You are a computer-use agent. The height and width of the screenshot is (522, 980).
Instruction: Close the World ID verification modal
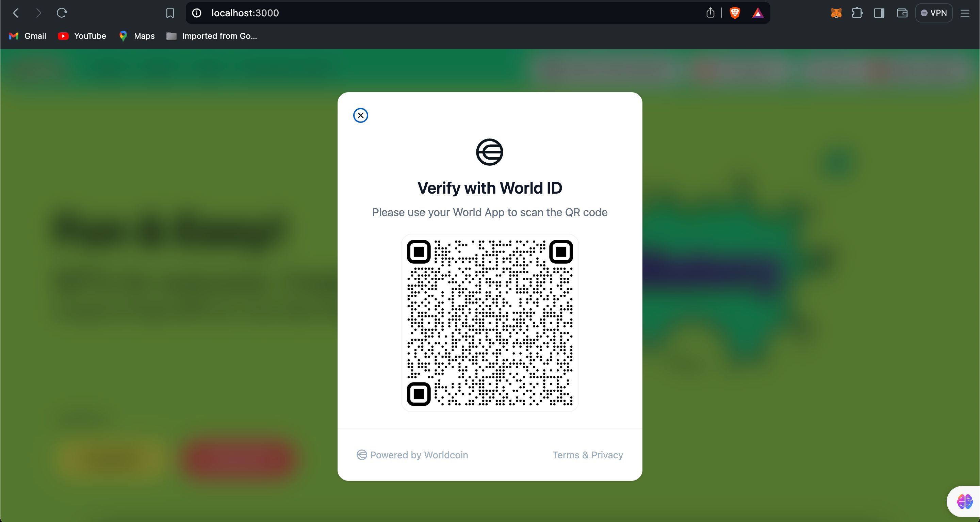tap(361, 115)
